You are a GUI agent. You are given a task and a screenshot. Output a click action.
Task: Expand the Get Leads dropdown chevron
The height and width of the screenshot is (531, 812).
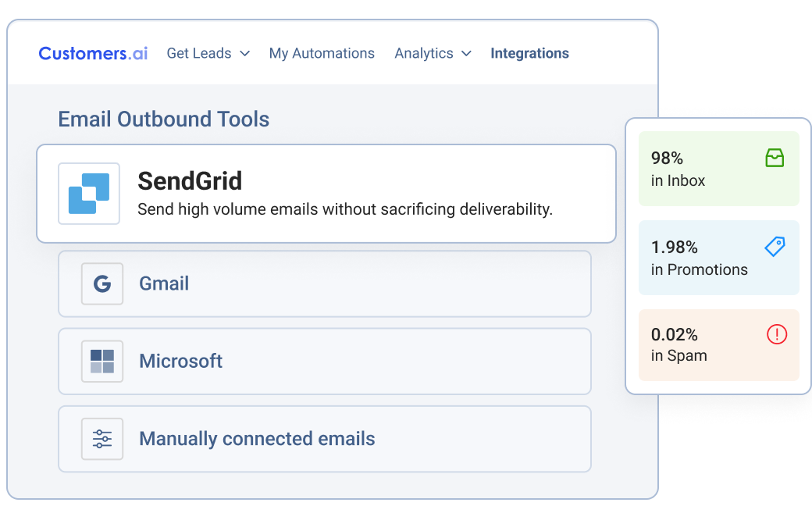tap(244, 53)
